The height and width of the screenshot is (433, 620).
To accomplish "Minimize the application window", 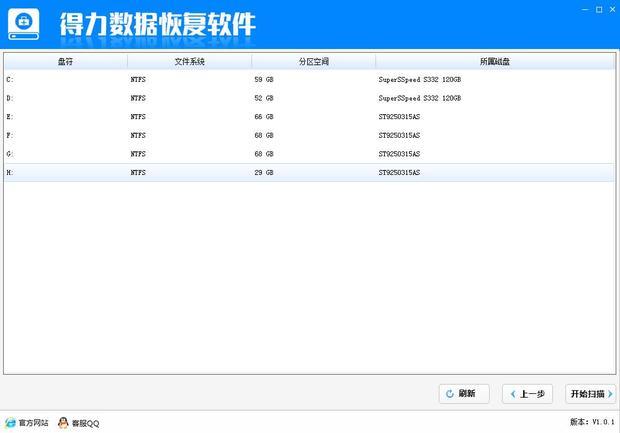I will (x=585, y=7).
